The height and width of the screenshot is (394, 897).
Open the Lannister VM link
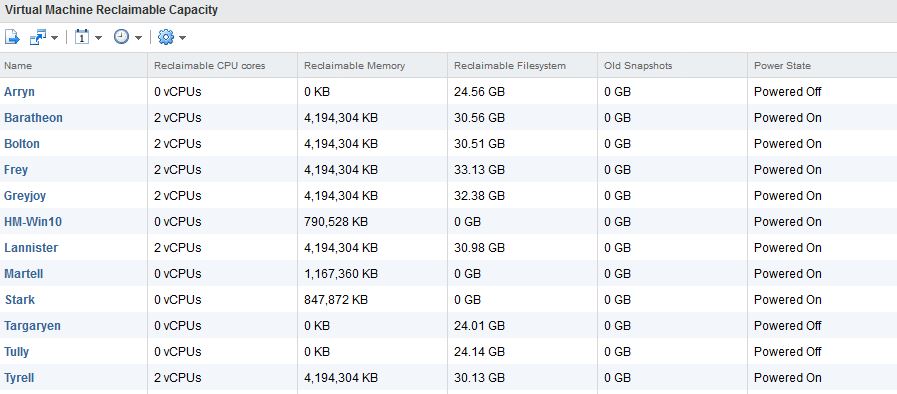pyautogui.click(x=31, y=248)
